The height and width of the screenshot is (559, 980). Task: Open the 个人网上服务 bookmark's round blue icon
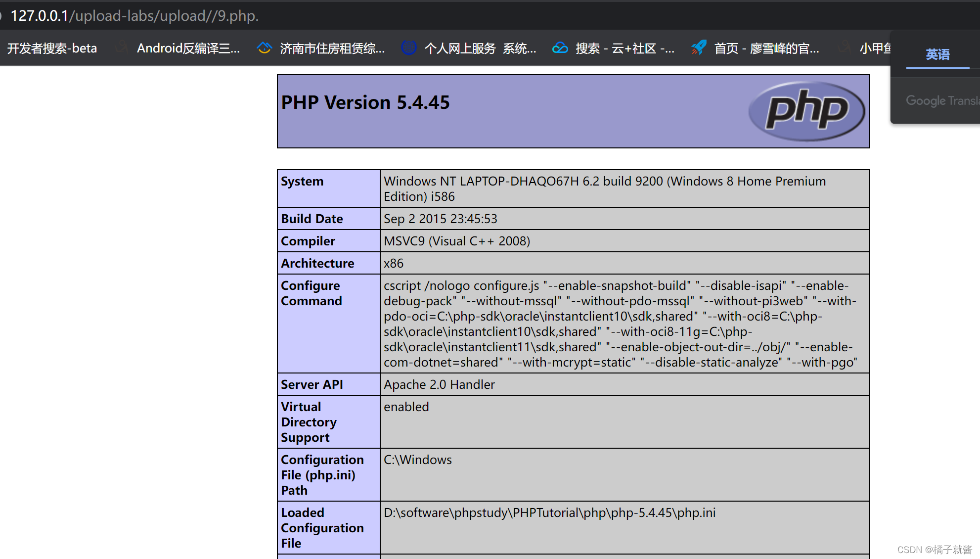[409, 48]
